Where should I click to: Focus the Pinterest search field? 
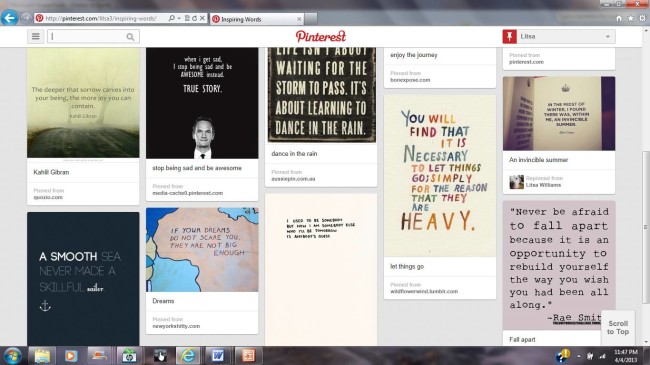click(93, 36)
